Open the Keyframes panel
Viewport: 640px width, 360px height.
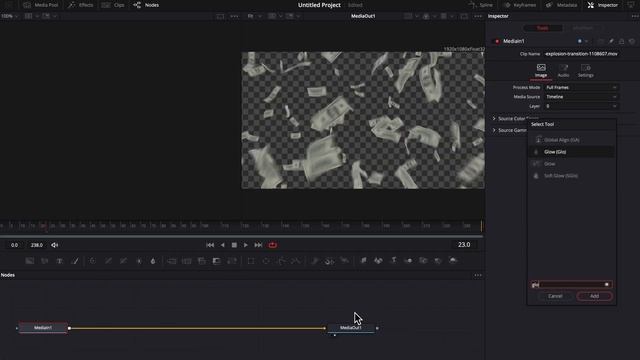point(520,5)
